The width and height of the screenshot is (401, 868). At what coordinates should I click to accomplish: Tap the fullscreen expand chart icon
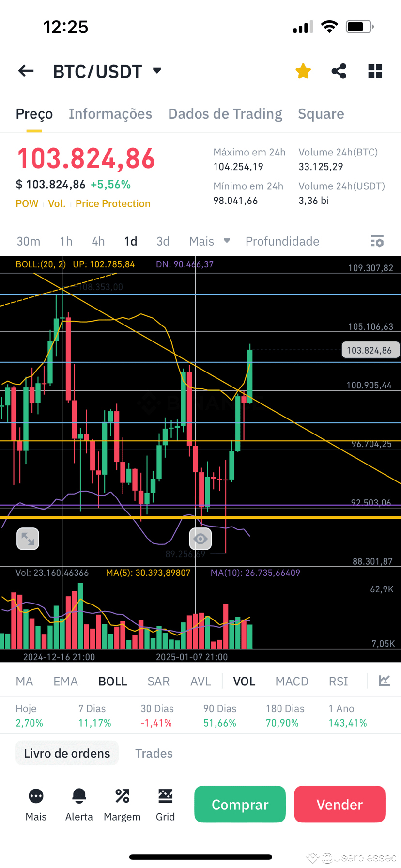pos(28,539)
